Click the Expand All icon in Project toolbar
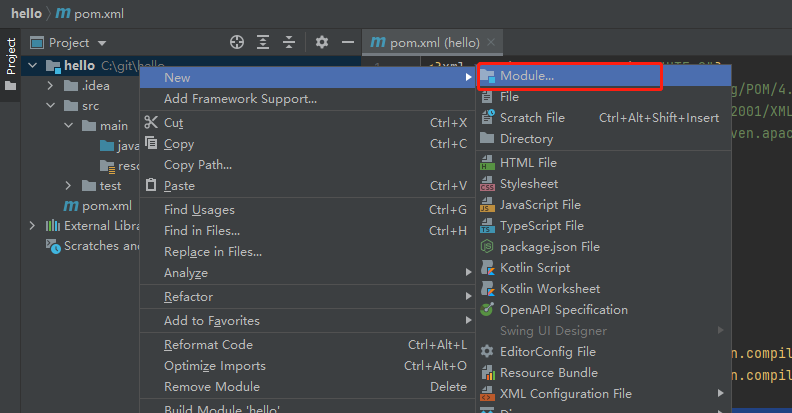The image size is (792, 413). click(x=263, y=42)
